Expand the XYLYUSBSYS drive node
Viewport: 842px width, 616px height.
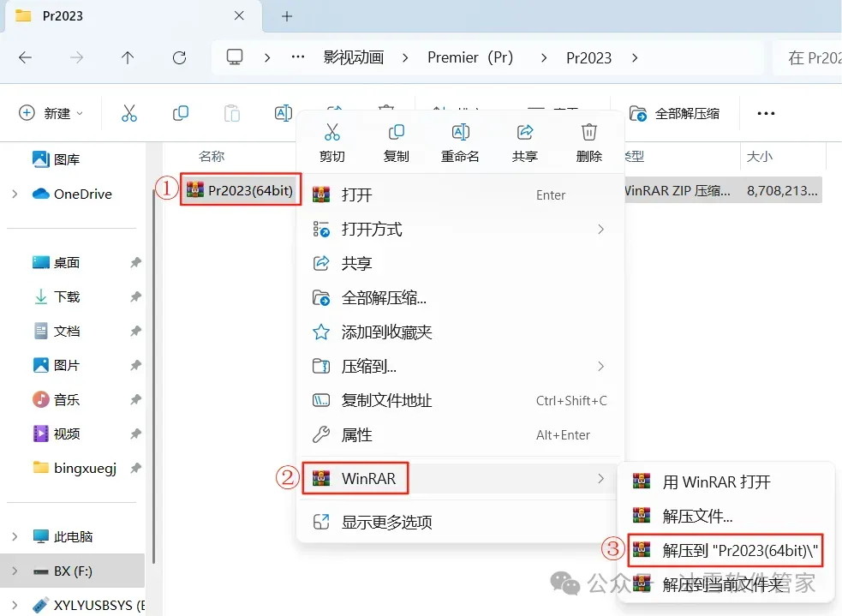pos(15,605)
